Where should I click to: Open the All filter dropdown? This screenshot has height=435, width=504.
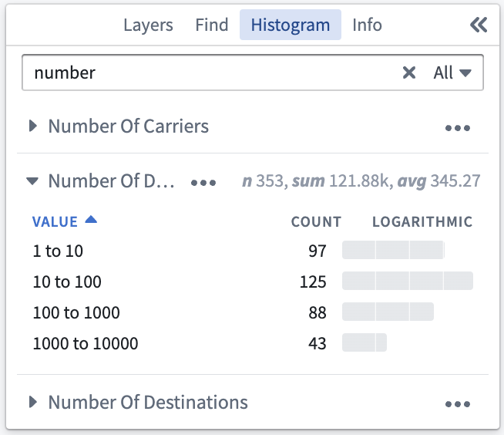(452, 72)
